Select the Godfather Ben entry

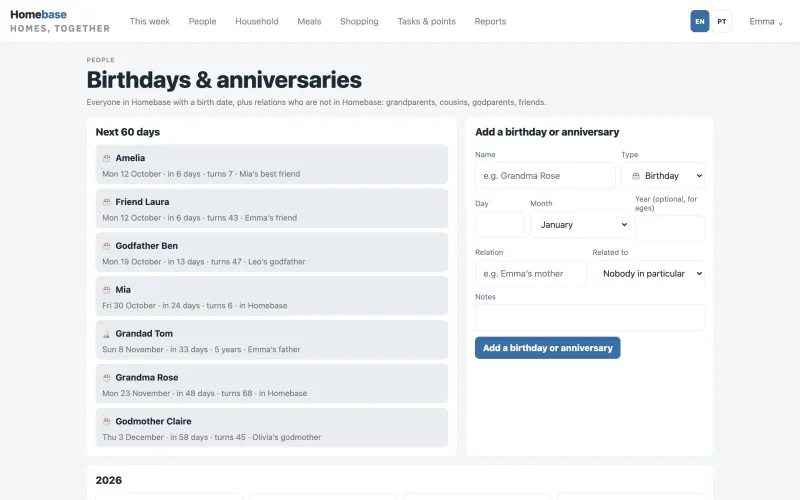pyautogui.click(x=271, y=252)
